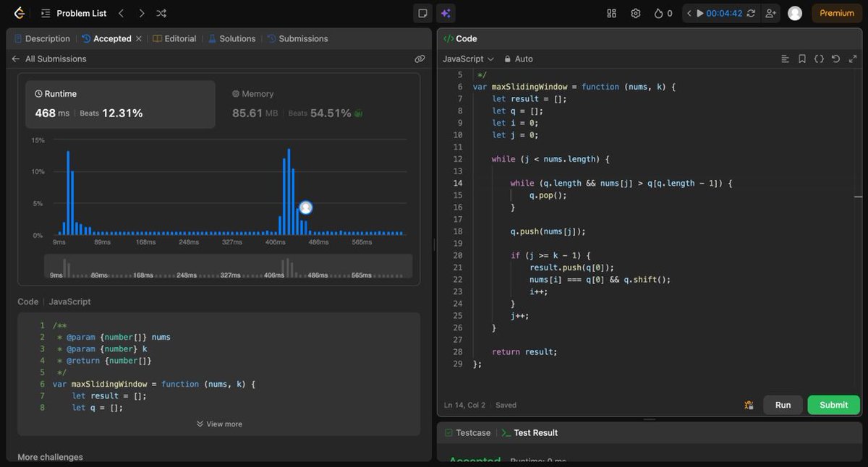Toggle the Auto lock setting
The width and height of the screenshot is (868, 467).
519,59
